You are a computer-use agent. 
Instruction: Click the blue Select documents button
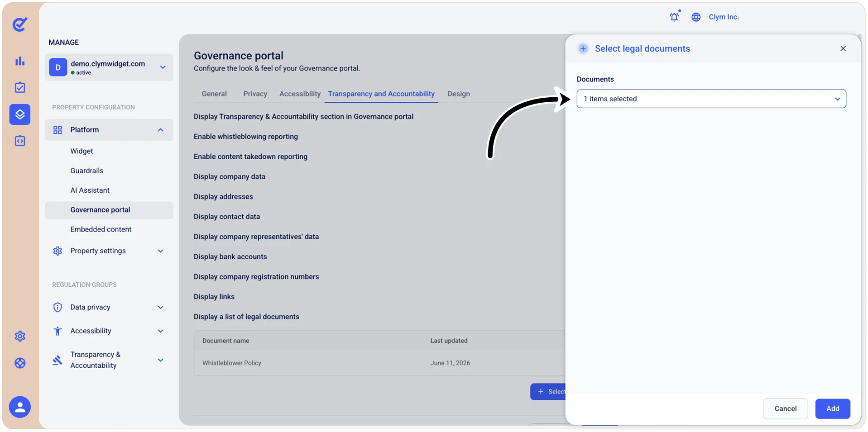[x=548, y=392]
